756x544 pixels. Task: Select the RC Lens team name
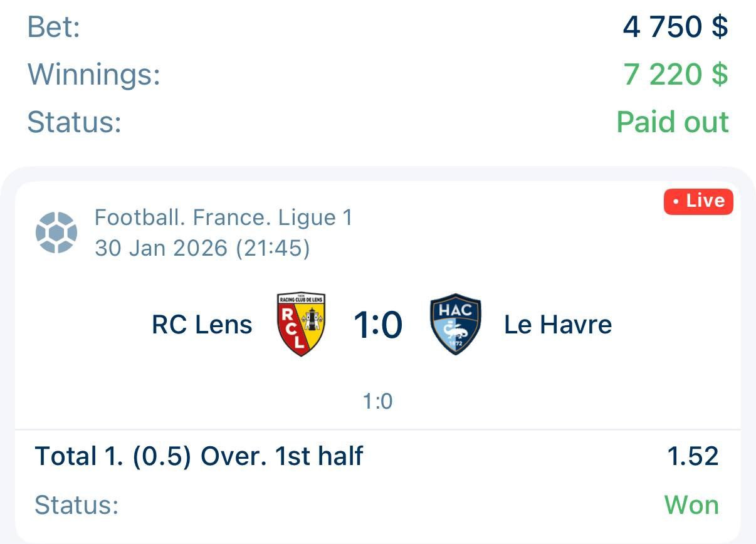click(x=202, y=325)
